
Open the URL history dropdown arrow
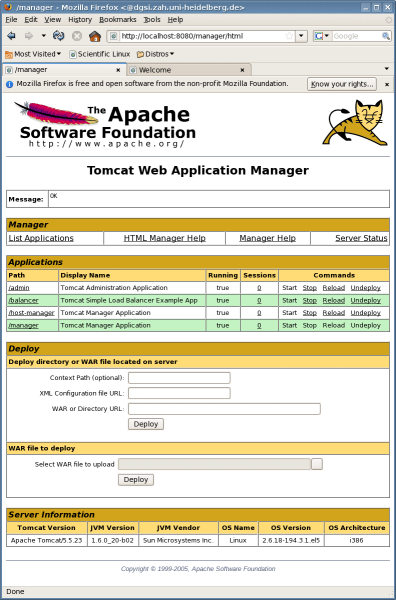click(301, 36)
